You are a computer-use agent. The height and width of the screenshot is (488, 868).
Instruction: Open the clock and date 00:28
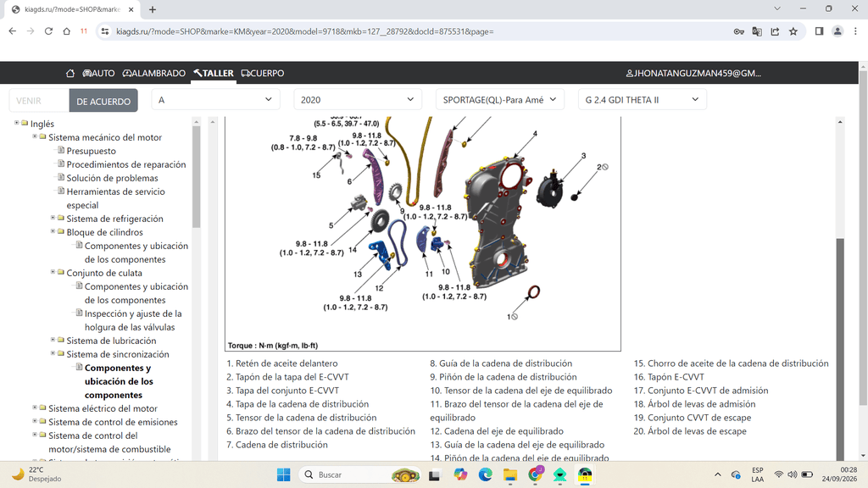click(840, 474)
